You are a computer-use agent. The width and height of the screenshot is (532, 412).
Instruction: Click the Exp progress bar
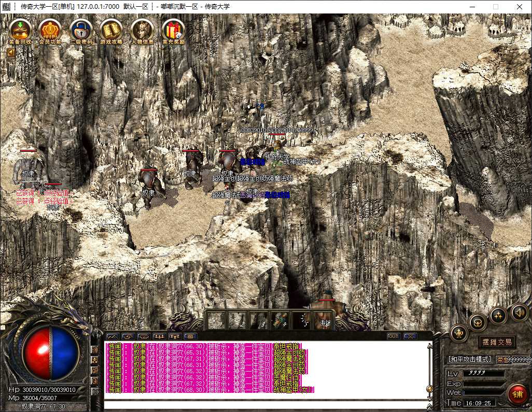tap(484, 383)
